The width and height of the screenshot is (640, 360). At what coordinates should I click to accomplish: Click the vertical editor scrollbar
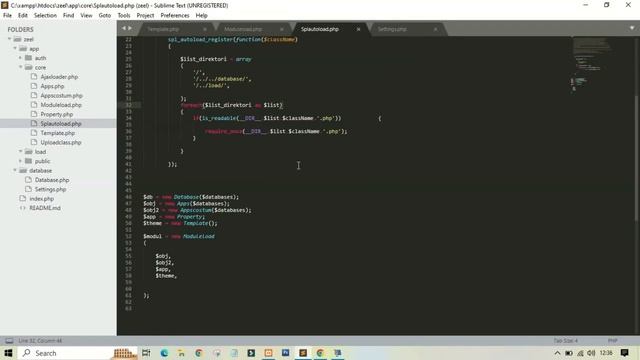tap(636, 158)
